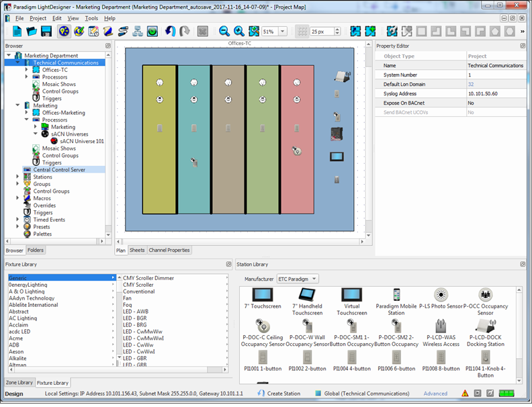
Task: Click the Zoom Out magnifier icon
Action: 224,32
